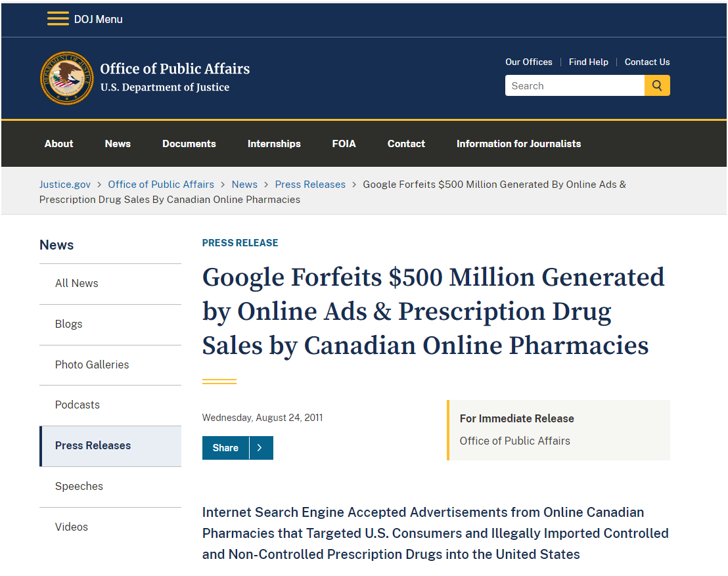Click the PRESS RELEASE label above headline

tap(240, 243)
